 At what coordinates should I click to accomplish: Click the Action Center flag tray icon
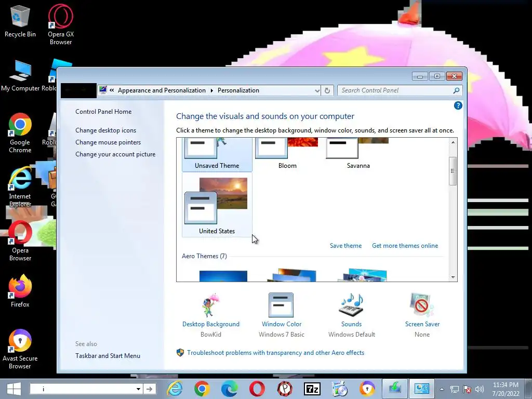coord(467,389)
